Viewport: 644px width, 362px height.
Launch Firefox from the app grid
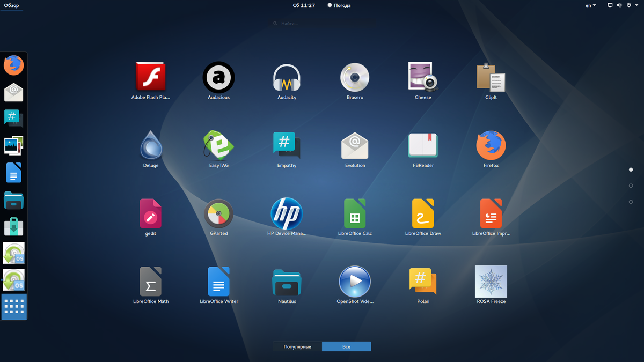(491, 145)
